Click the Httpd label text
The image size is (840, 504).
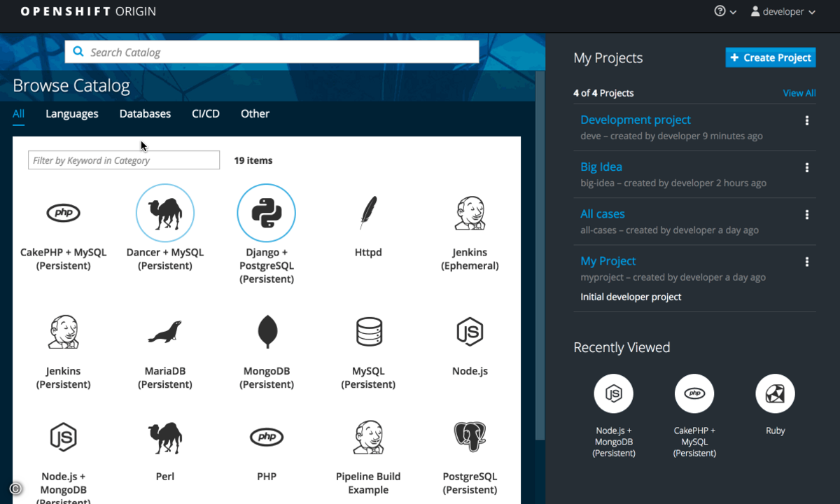[368, 252]
